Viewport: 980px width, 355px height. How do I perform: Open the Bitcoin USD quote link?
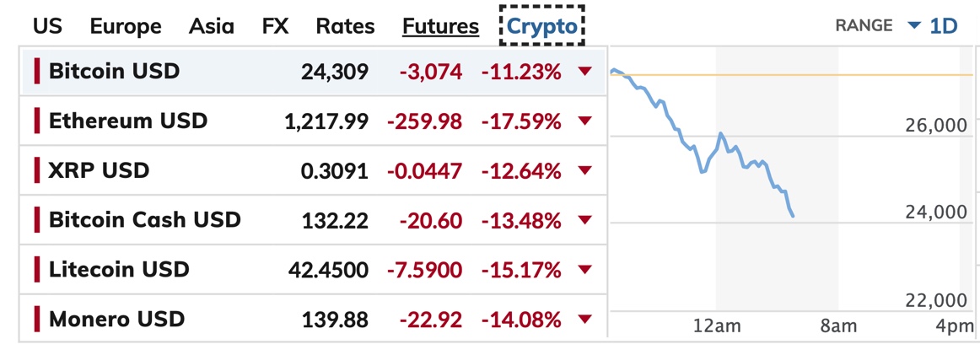pos(114,71)
